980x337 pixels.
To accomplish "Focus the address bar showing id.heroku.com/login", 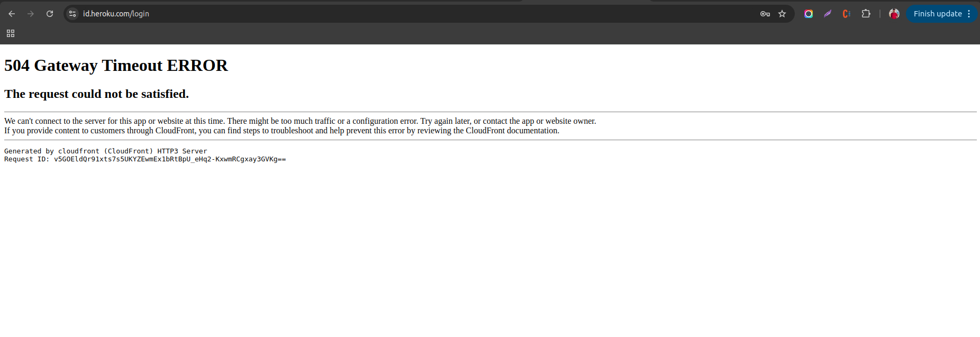I will (x=370, y=14).
